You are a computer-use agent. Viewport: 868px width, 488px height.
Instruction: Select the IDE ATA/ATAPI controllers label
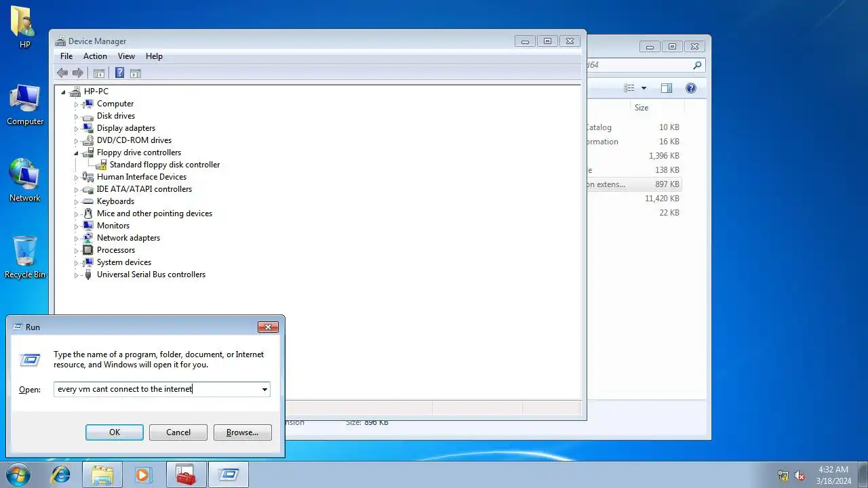tap(144, 189)
